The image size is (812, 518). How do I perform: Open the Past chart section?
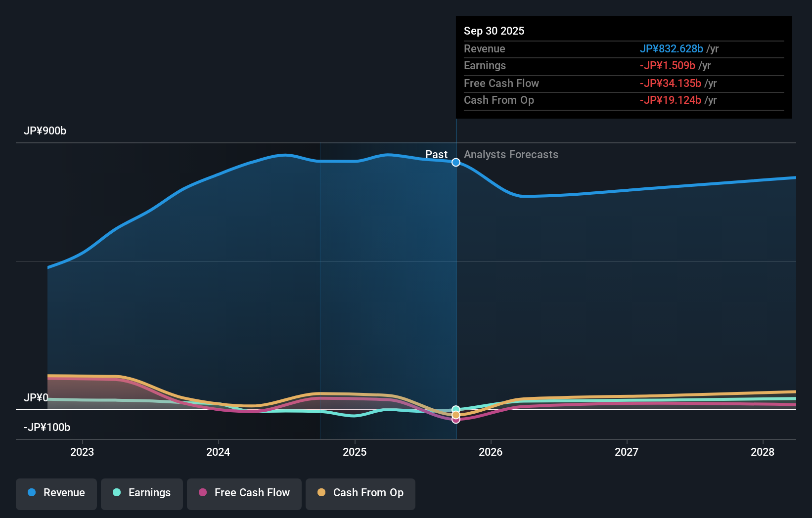[x=437, y=154]
